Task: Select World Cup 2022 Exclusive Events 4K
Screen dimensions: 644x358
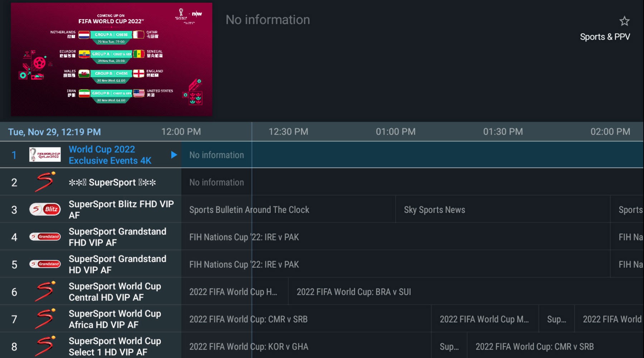Action: coord(110,155)
